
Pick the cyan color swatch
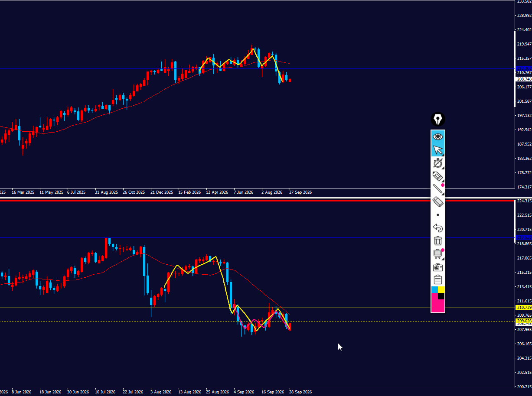click(434, 289)
